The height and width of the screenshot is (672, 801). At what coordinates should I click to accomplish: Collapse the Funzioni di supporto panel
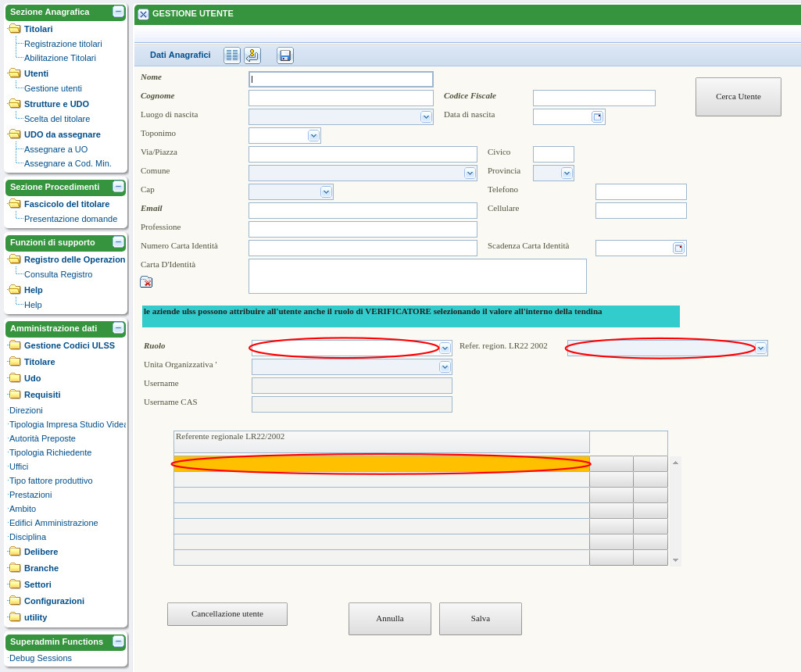click(x=118, y=242)
